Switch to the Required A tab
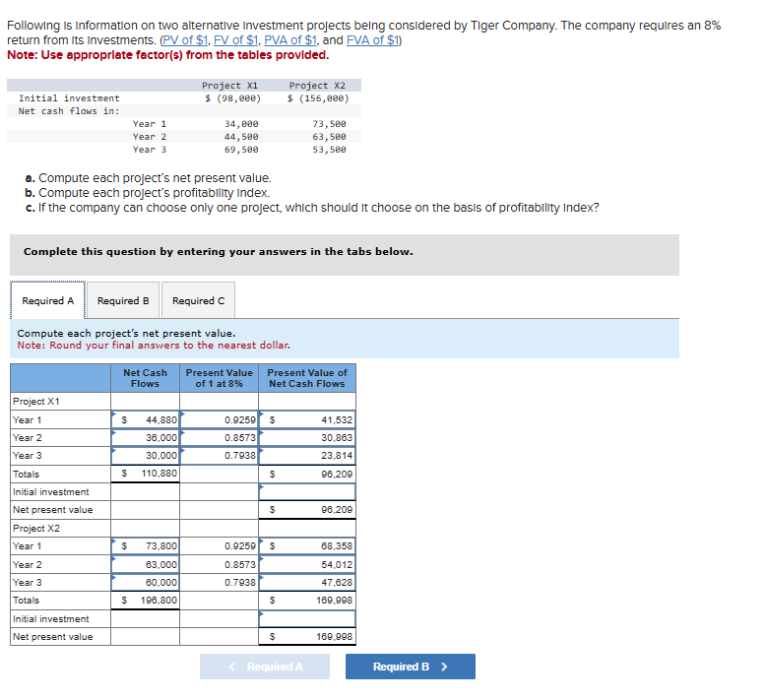Screen dimensions: 767x700 (x=48, y=300)
